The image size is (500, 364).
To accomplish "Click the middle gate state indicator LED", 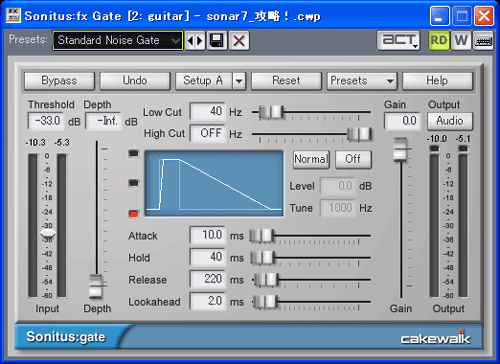I will point(133,183).
